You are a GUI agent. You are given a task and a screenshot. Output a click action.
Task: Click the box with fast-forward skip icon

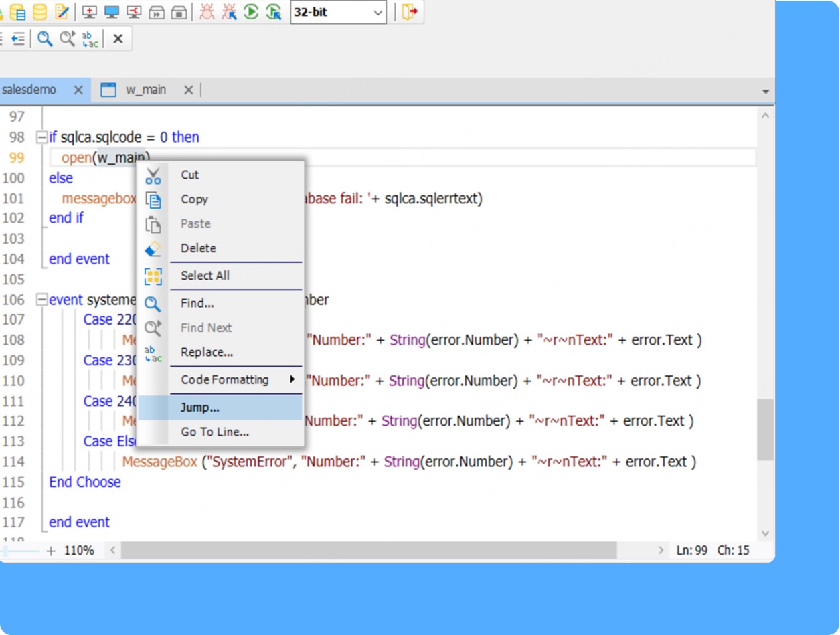[157, 12]
